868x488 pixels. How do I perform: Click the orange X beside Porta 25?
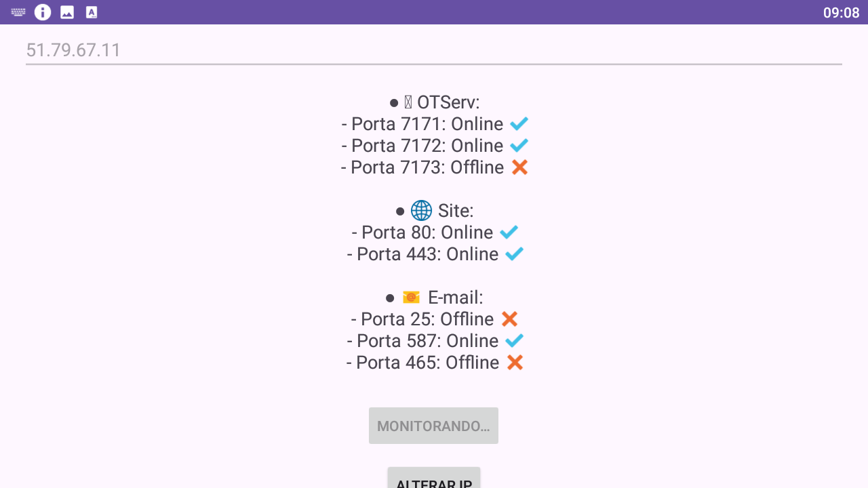click(x=510, y=319)
